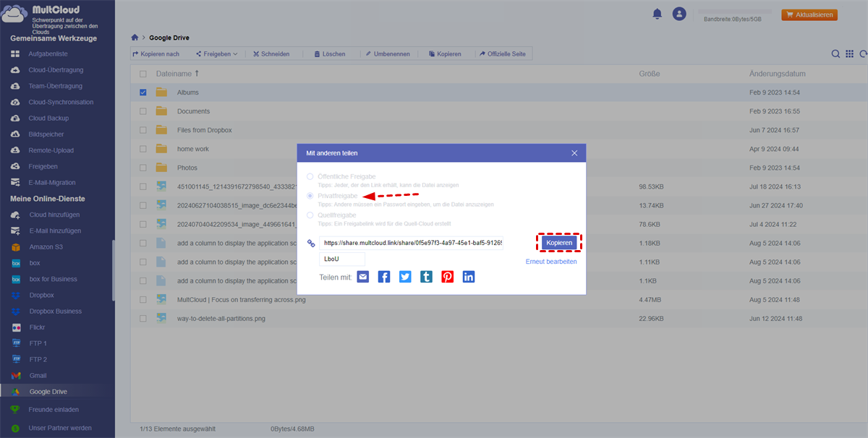
Task: Open the notification bell
Action: [x=658, y=14]
